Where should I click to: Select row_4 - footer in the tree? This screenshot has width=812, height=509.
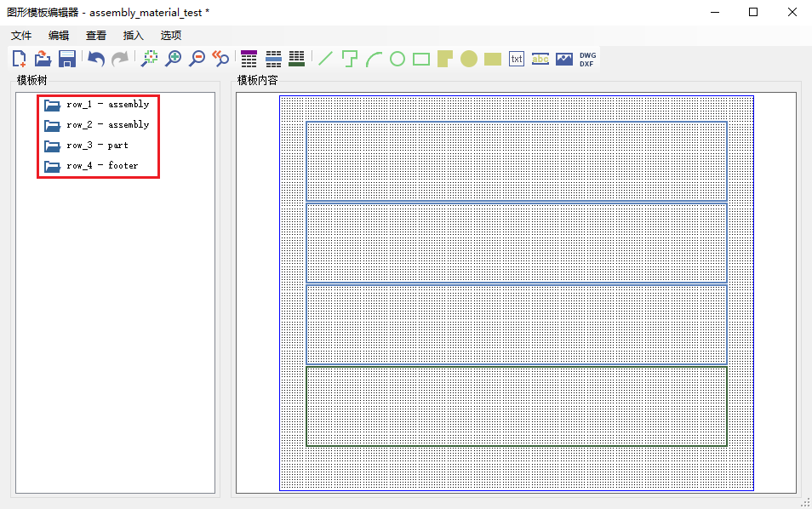coord(102,166)
